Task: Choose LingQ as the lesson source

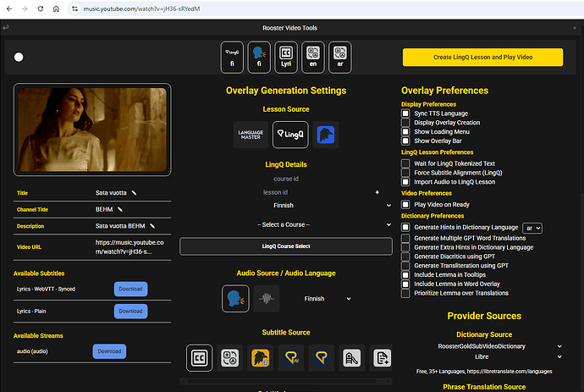Action: [x=290, y=135]
